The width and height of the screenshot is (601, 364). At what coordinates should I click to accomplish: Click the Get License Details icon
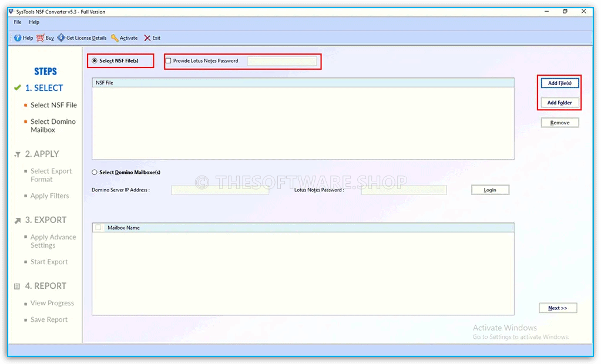point(61,38)
